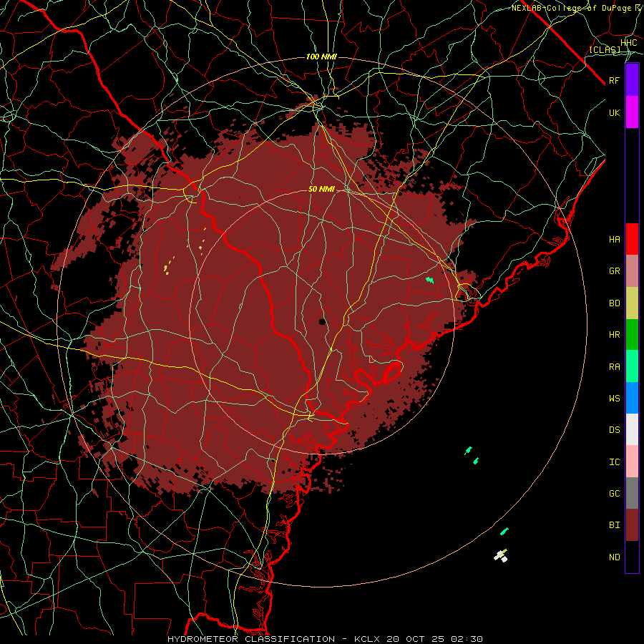Click the "RF" legend label

pyautogui.click(x=614, y=80)
